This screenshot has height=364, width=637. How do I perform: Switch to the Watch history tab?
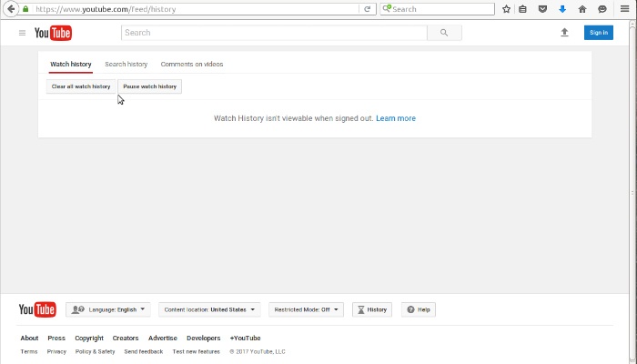point(71,65)
